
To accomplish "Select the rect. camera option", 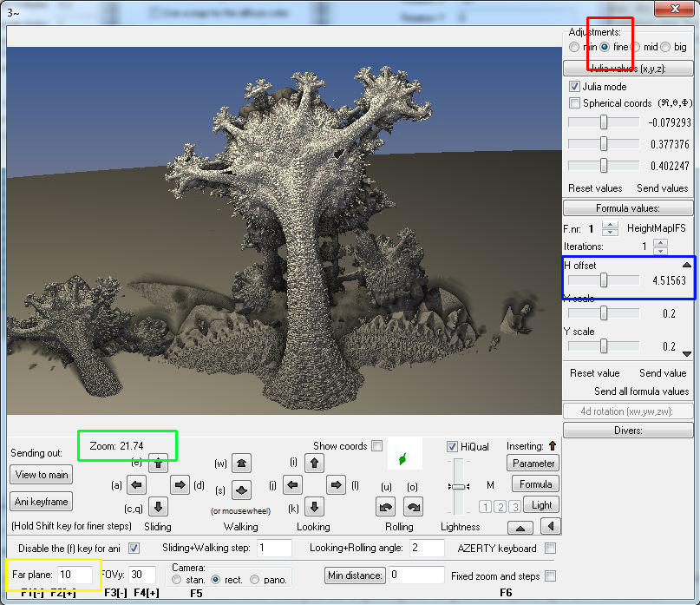I will tap(216, 580).
